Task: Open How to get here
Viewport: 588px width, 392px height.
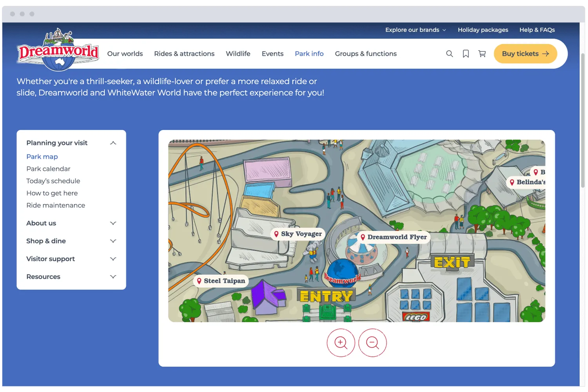Action: click(52, 193)
